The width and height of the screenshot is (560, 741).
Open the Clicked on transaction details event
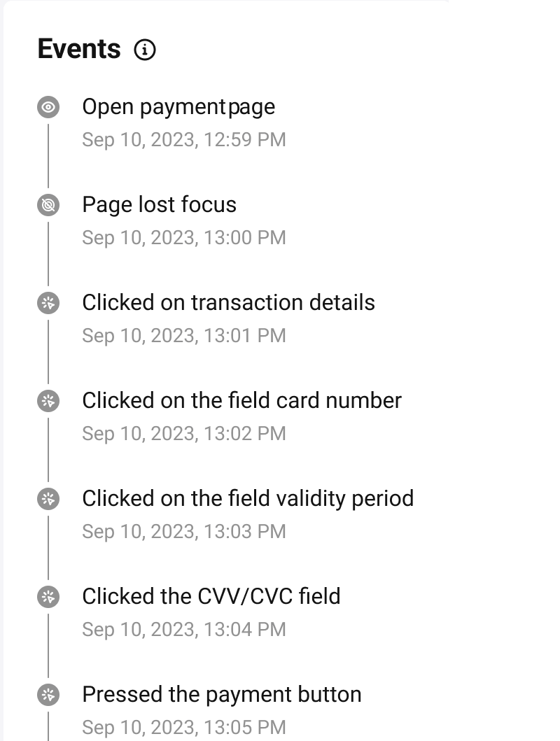tap(228, 303)
